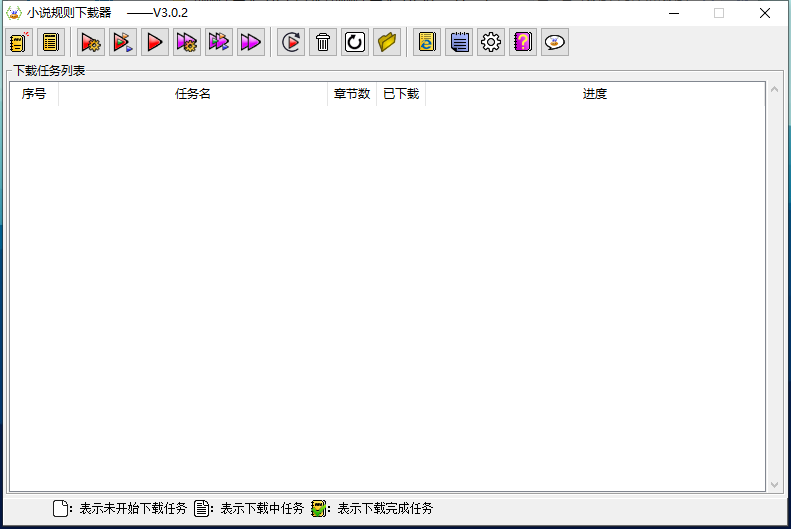Click the 章节数 column header

tap(352, 94)
